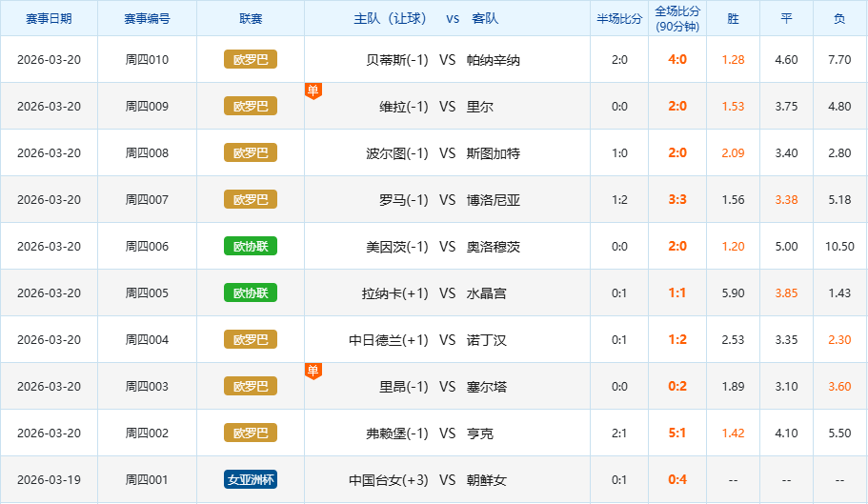Click the 欧协联 tag for 美因茨 match
The image size is (868, 504).
tap(251, 246)
